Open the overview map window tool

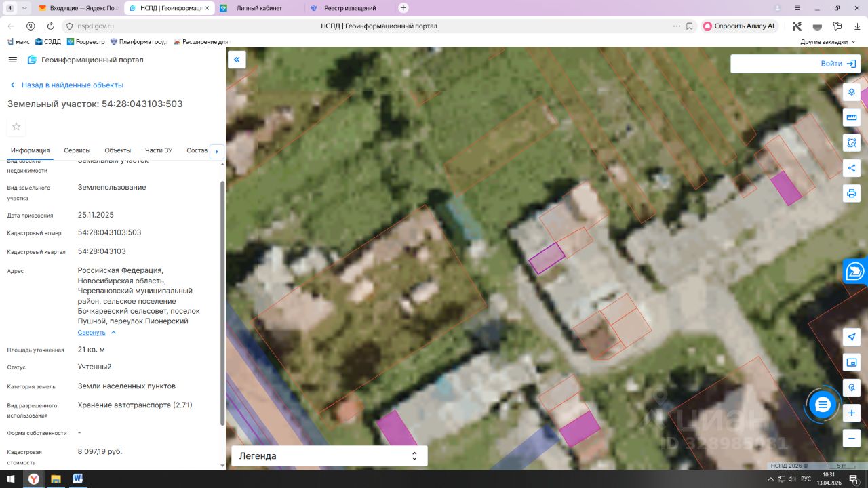click(x=852, y=363)
